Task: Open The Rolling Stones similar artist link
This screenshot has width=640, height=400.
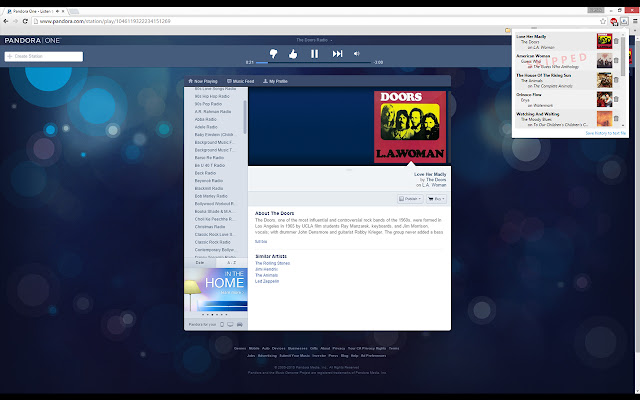Action: [x=272, y=263]
